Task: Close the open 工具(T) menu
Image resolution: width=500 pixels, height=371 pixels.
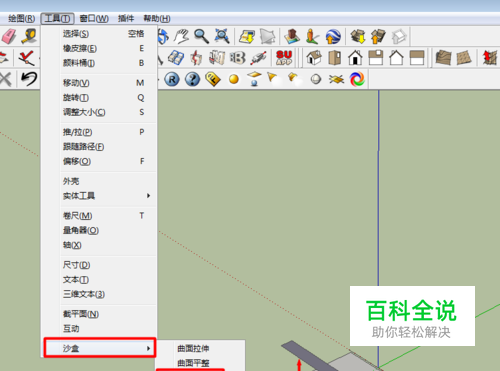Action: (x=57, y=18)
